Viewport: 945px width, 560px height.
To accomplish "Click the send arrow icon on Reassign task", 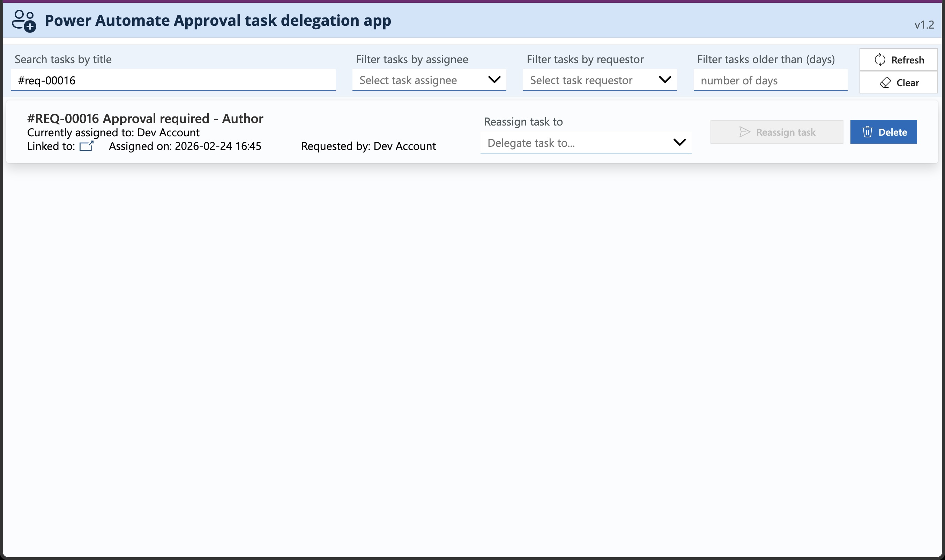I will 745,132.
